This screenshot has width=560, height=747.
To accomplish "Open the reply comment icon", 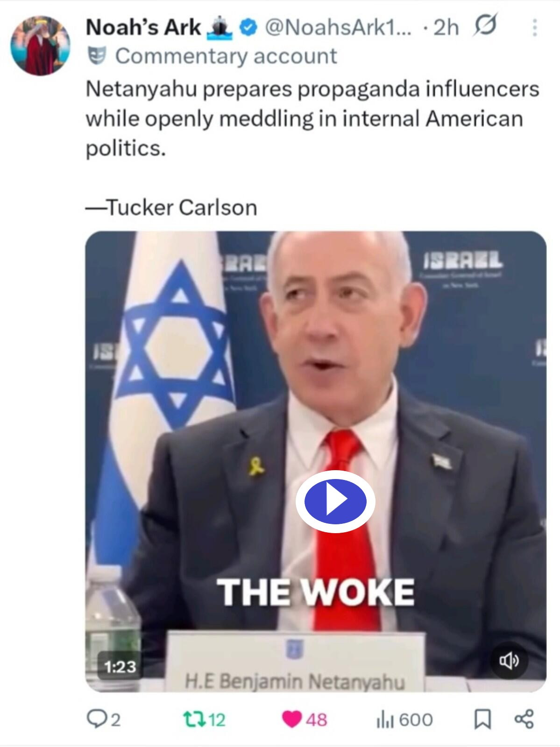I will click(x=97, y=719).
